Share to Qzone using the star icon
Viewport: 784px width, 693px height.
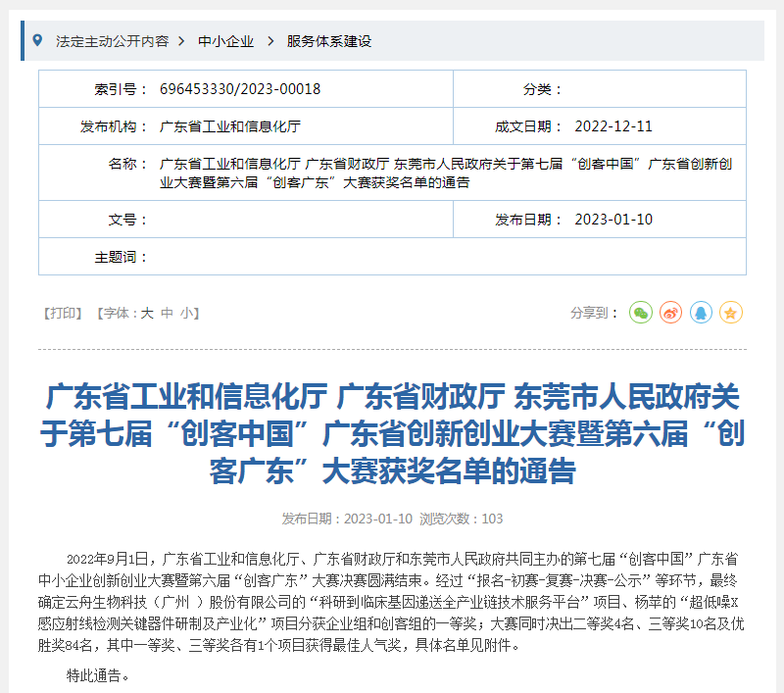pyautogui.click(x=731, y=313)
